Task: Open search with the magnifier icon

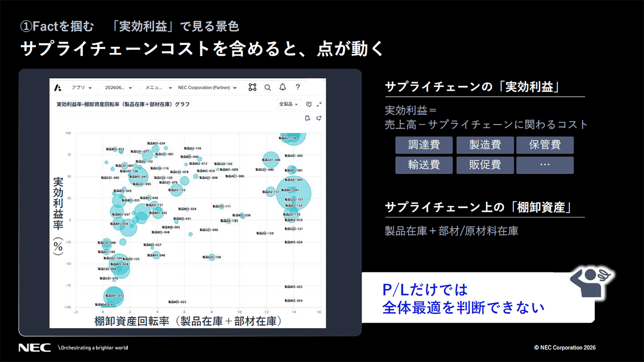Action: tap(268, 88)
